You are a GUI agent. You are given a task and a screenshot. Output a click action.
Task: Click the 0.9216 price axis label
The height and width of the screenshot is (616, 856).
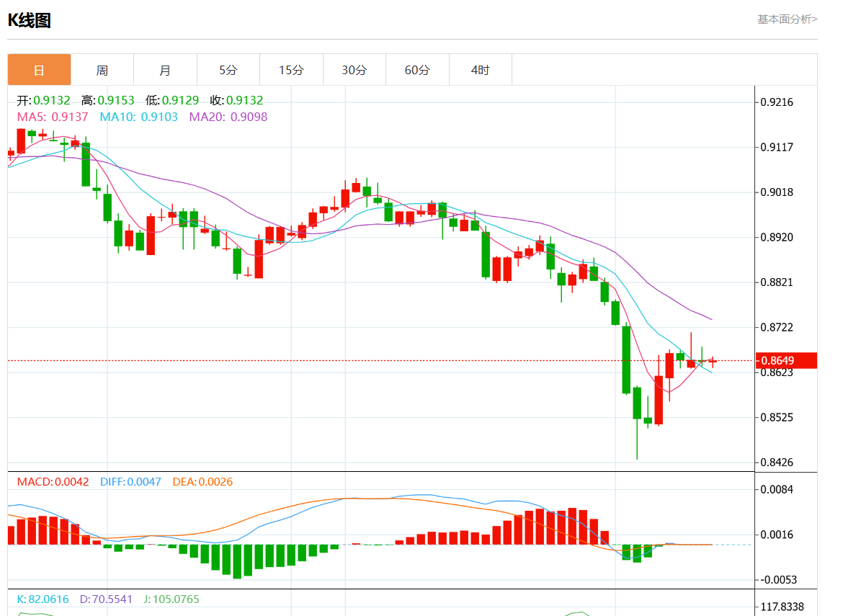click(777, 102)
